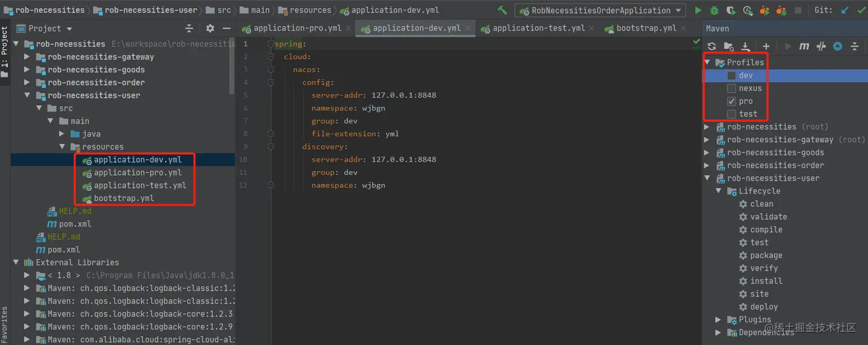
Task: Click the fold marker beside the cloud: line
Action: pos(271,57)
